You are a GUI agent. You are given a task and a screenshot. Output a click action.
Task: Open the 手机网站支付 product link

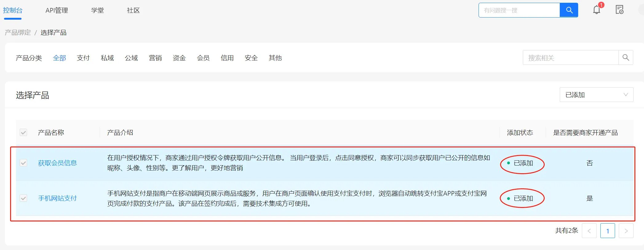click(x=57, y=198)
